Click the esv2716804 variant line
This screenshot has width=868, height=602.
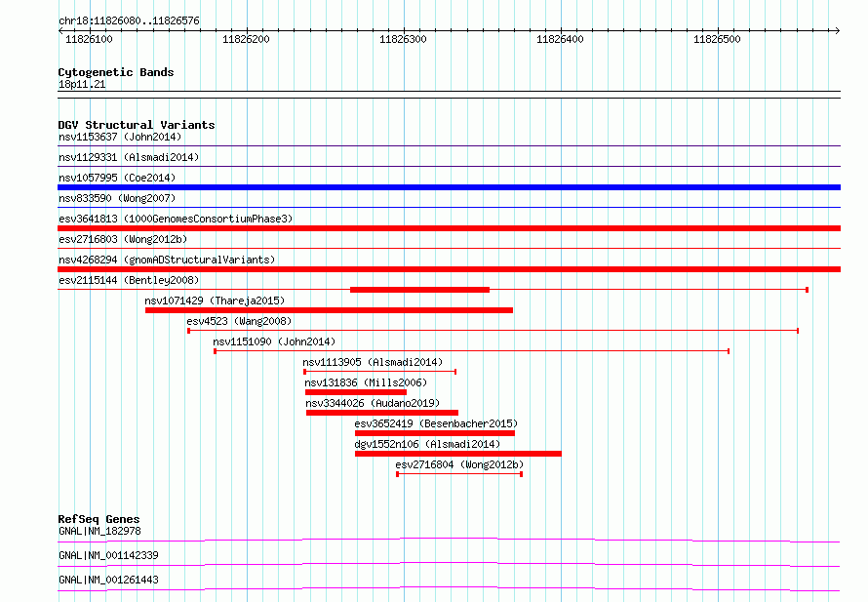coord(459,474)
